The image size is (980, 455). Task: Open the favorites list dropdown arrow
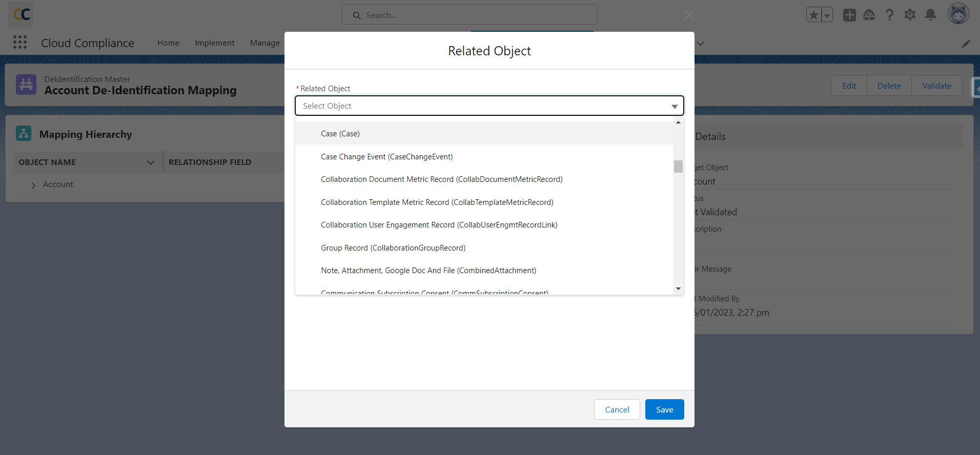(827, 15)
